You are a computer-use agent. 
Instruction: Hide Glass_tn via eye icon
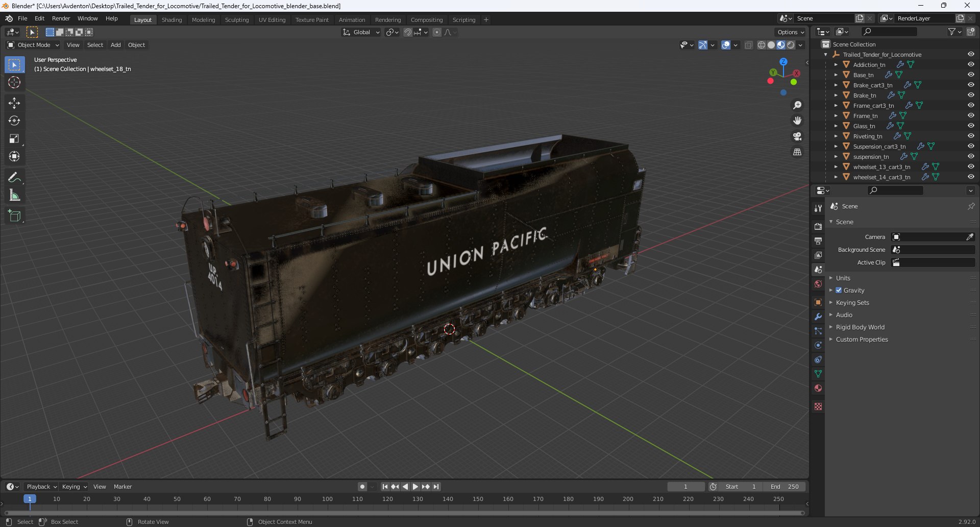pyautogui.click(x=971, y=126)
